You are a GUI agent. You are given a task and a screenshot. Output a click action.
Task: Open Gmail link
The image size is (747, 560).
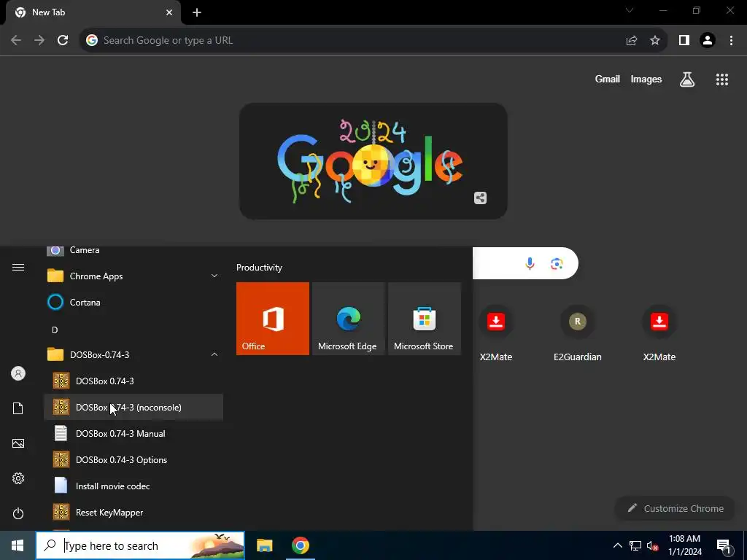pos(608,79)
